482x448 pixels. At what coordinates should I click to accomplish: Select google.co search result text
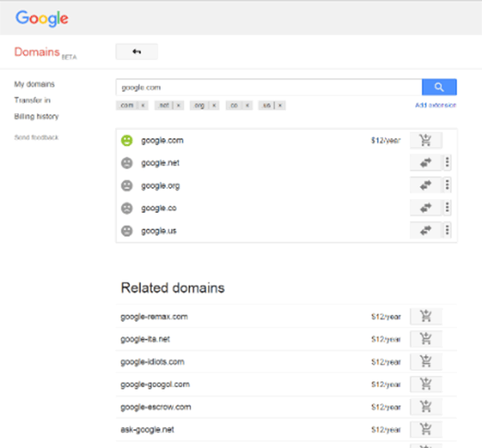tap(158, 208)
